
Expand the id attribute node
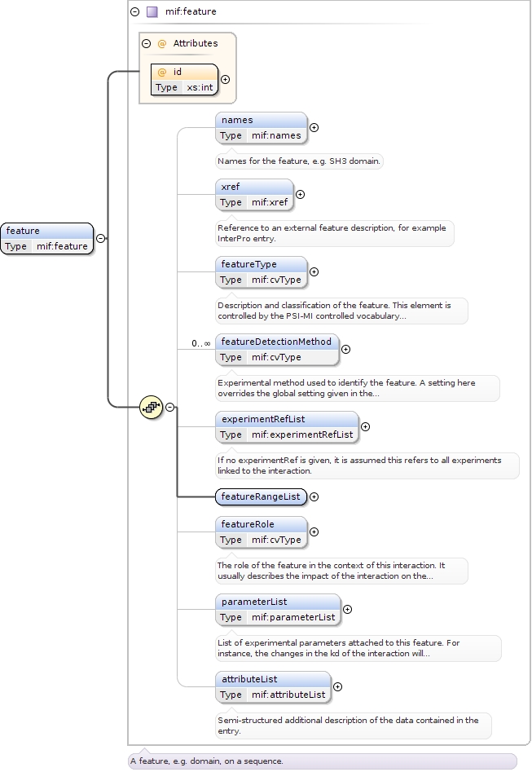225,80
